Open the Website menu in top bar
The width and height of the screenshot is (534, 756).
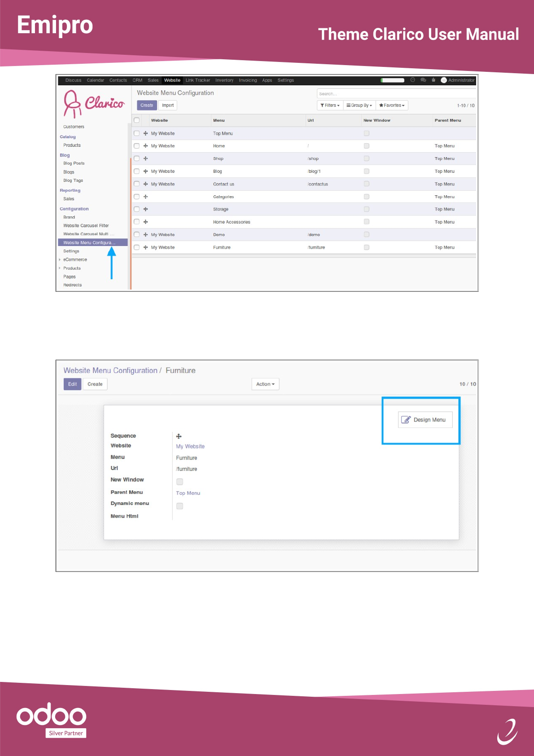tap(172, 80)
